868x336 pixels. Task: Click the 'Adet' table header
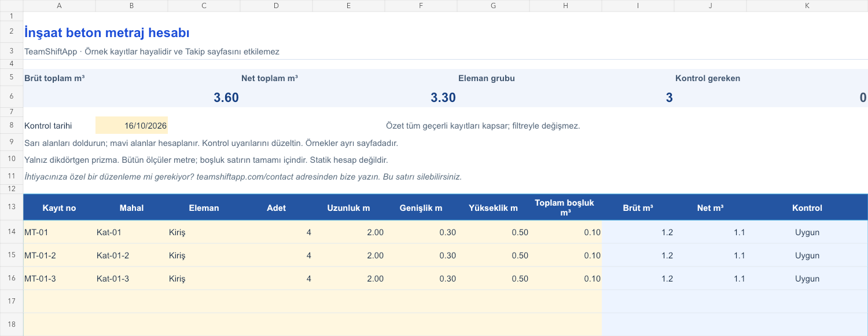[276, 208]
